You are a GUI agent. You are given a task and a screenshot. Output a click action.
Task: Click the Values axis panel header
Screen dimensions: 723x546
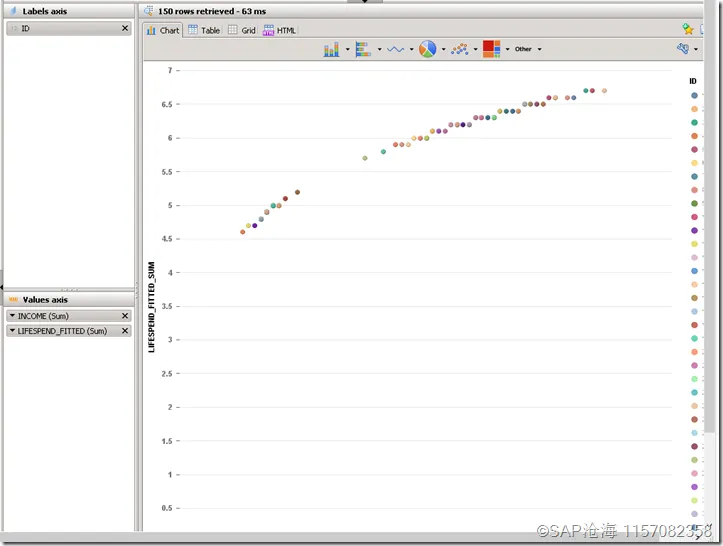pos(69,300)
